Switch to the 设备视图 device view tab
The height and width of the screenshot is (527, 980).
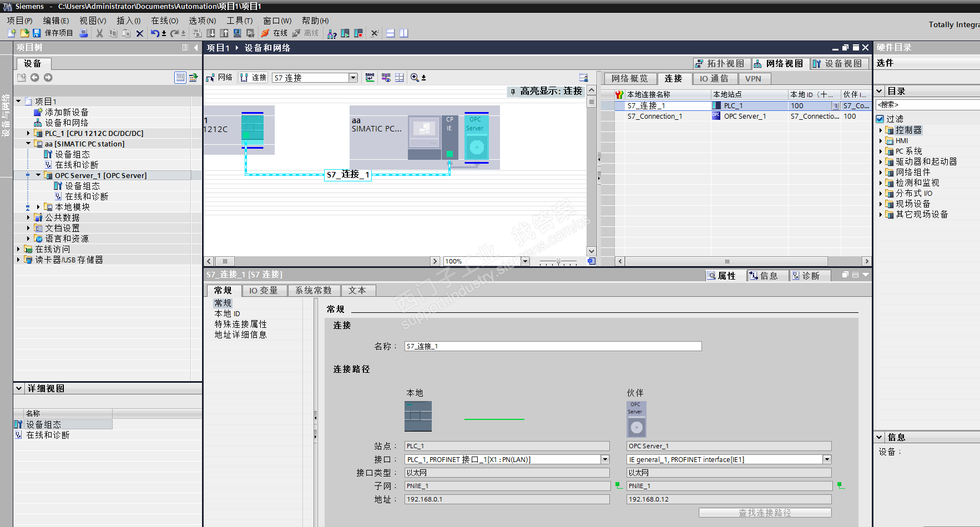click(x=839, y=63)
